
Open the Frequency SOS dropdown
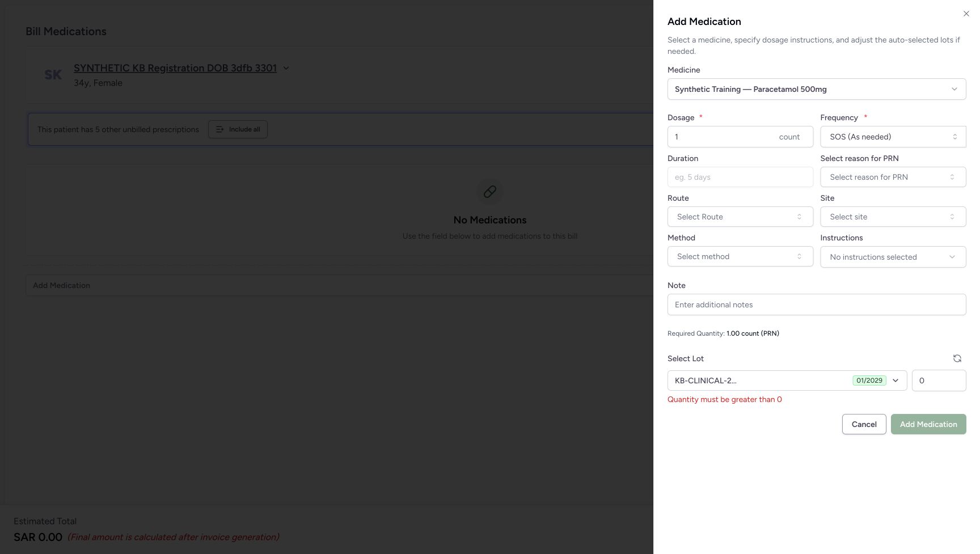coord(893,137)
